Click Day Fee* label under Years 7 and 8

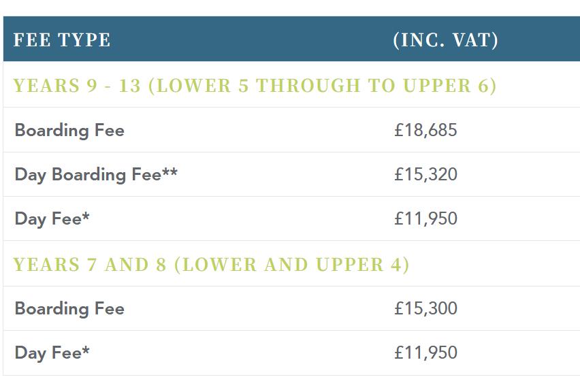point(52,353)
